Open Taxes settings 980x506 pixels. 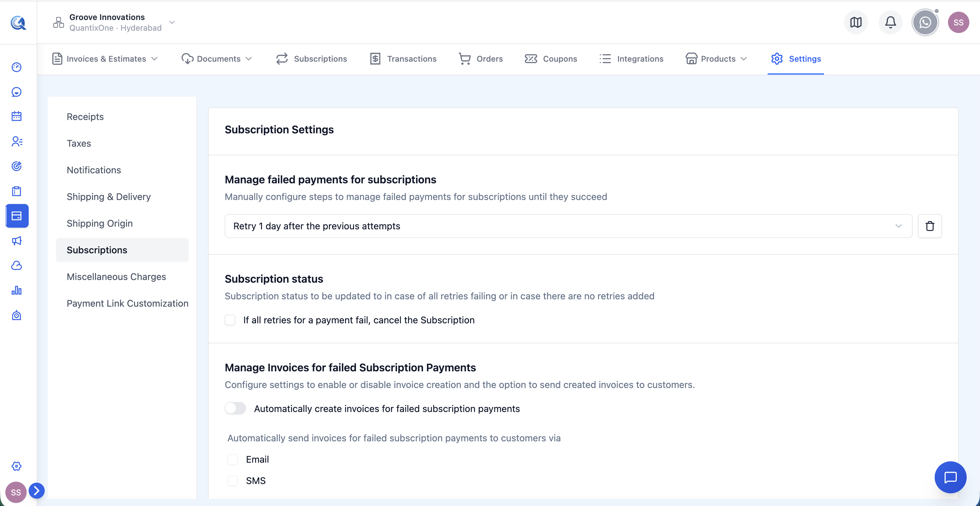click(x=79, y=143)
